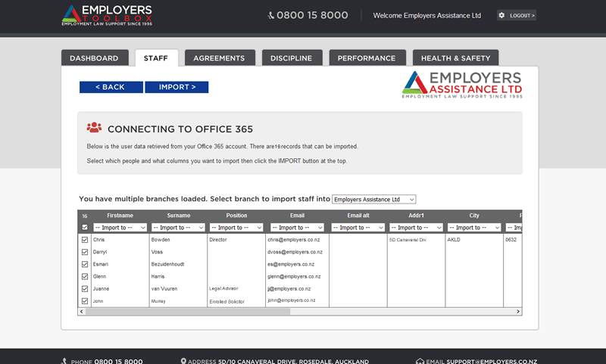Click the Employers Toolbox logo
This screenshot has height=364, width=606.
click(x=106, y=15)
